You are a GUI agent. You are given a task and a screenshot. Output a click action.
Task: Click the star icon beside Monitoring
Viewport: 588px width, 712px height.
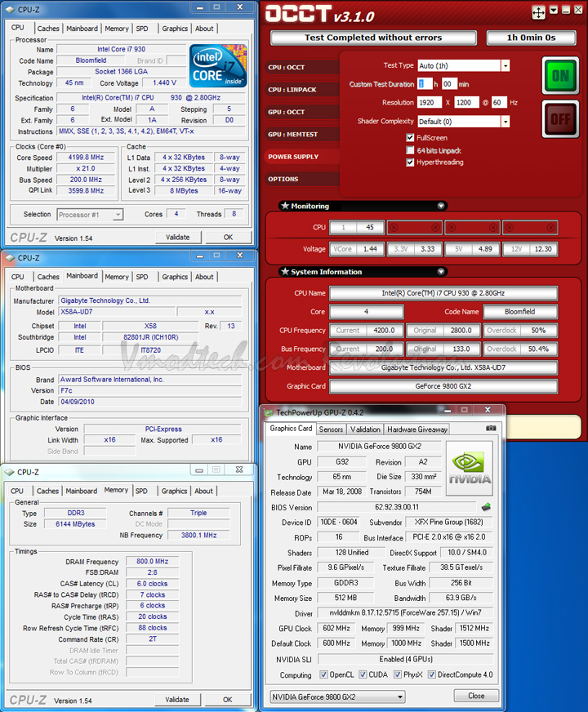pos(285,206)
